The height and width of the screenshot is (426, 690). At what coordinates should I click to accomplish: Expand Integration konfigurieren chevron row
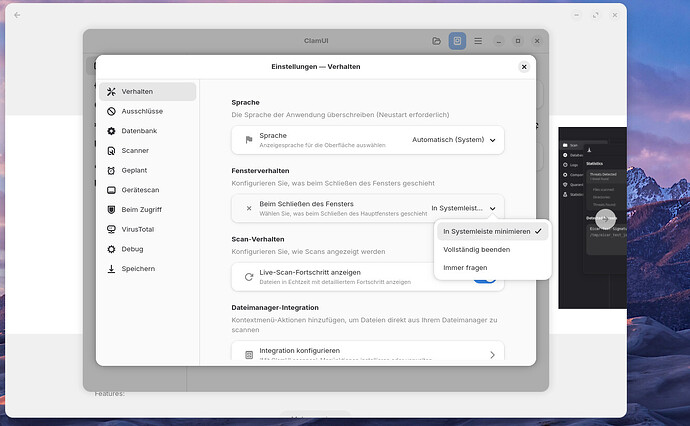coord(367,351)
